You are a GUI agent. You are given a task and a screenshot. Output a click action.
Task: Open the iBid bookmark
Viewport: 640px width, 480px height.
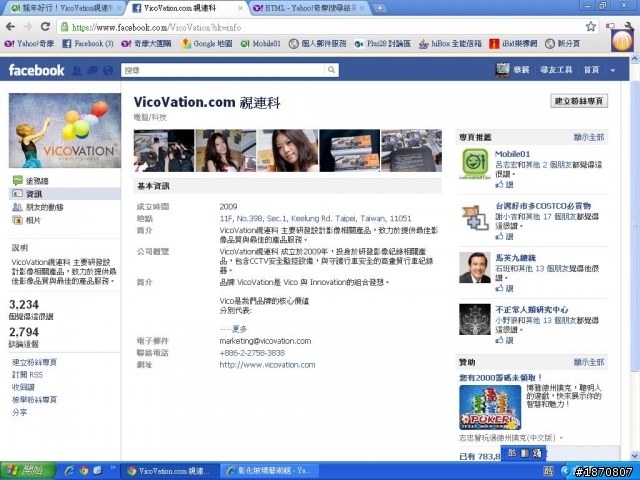point(513,44)
